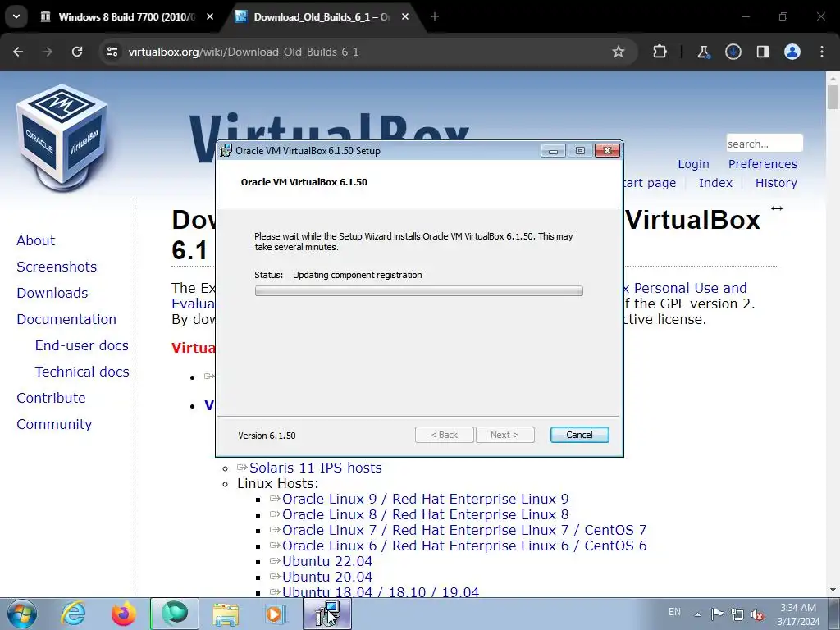Open the browser extensions puzzle icon
The image size is (840, 630).
pos(660,52)
